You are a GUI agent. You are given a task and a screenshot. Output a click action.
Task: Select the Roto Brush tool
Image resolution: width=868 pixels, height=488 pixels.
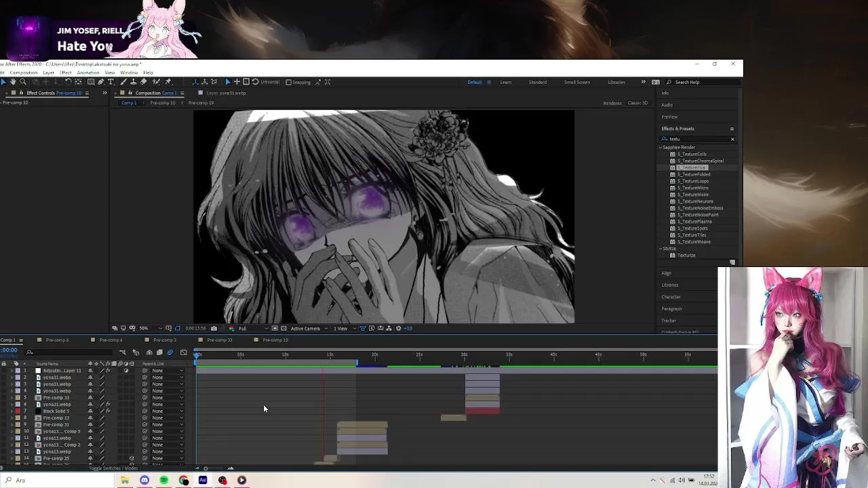click(x=157, y=81)
